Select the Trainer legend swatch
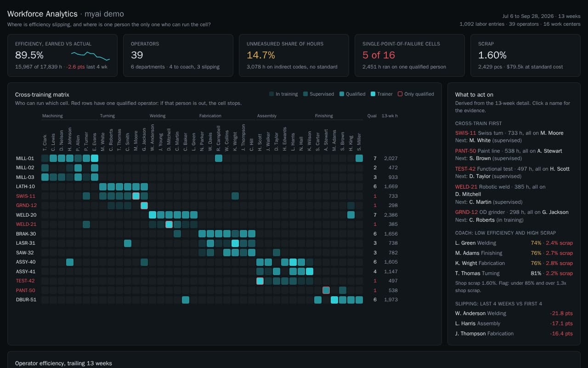 point(373,94)
